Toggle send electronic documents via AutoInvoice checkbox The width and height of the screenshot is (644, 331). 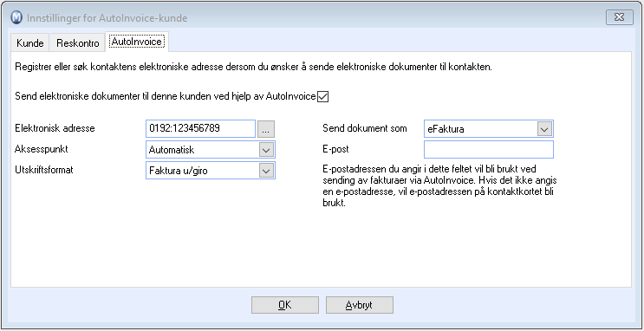[x=322, y=96]
